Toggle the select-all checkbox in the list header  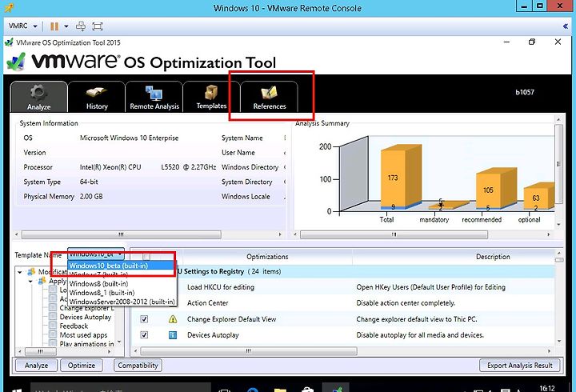(x=146, y=256)
